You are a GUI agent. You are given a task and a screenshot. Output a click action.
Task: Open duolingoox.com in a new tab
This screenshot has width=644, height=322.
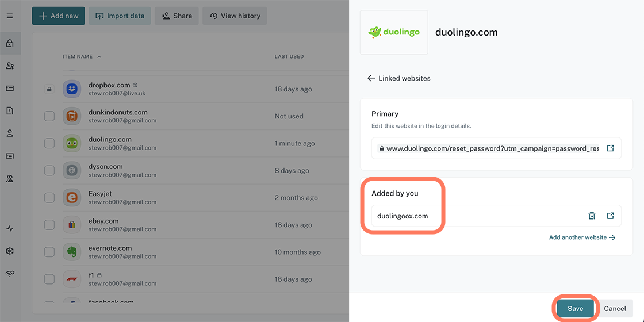tap(610, 216)
